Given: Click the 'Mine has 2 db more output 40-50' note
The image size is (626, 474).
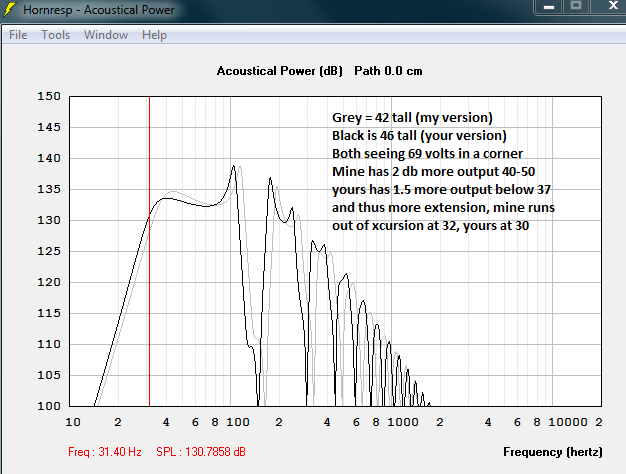Looking at the screenshot, I should pyautogui.click(x=434, y=172).
